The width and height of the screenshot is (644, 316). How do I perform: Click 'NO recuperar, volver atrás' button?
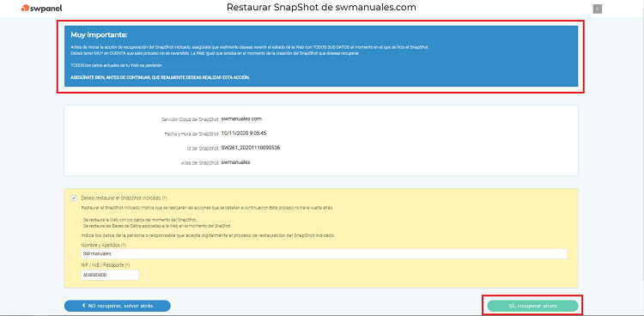[117, 306]
